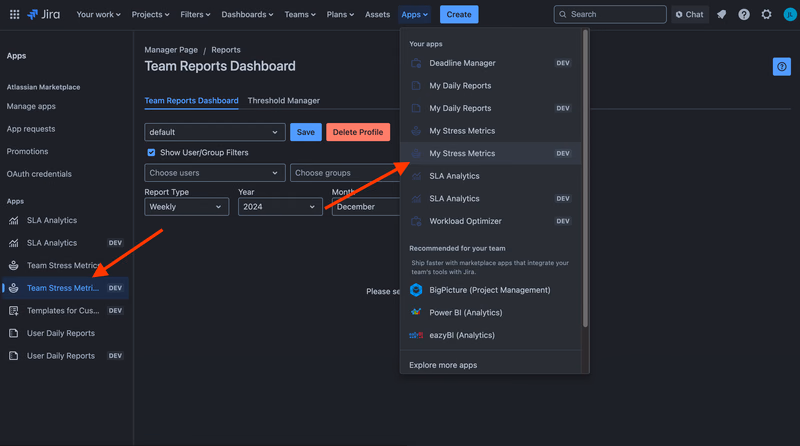
Task: Open the notifications icon in top bar
Action: coord(721,14)
